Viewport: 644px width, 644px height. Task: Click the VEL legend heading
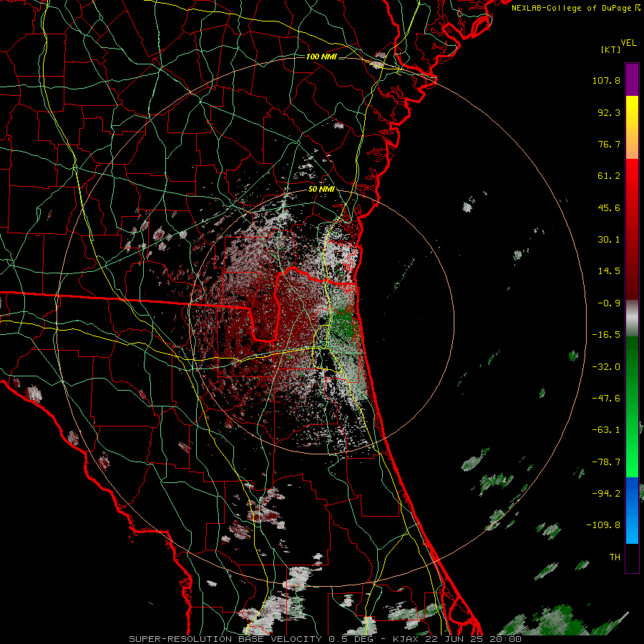coord(628,43)
